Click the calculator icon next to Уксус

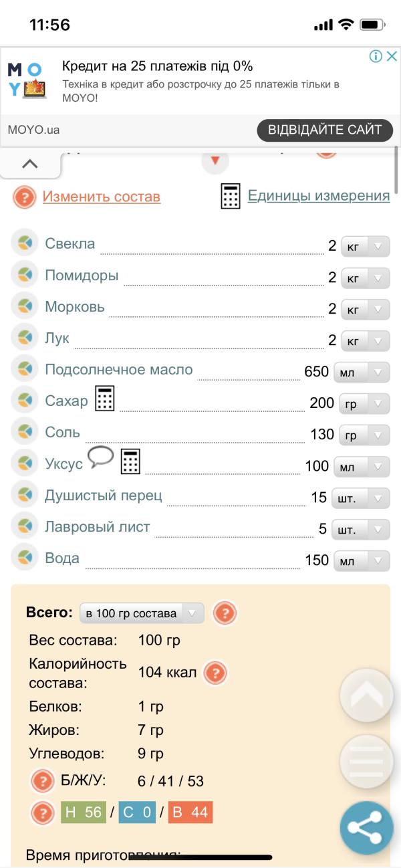pos(130,462)
